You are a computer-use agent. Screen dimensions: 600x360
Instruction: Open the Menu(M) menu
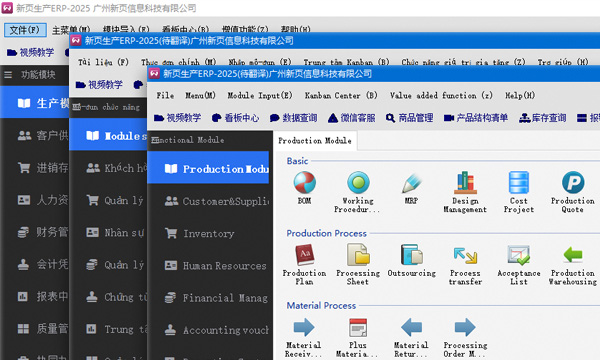pos(201,95)
